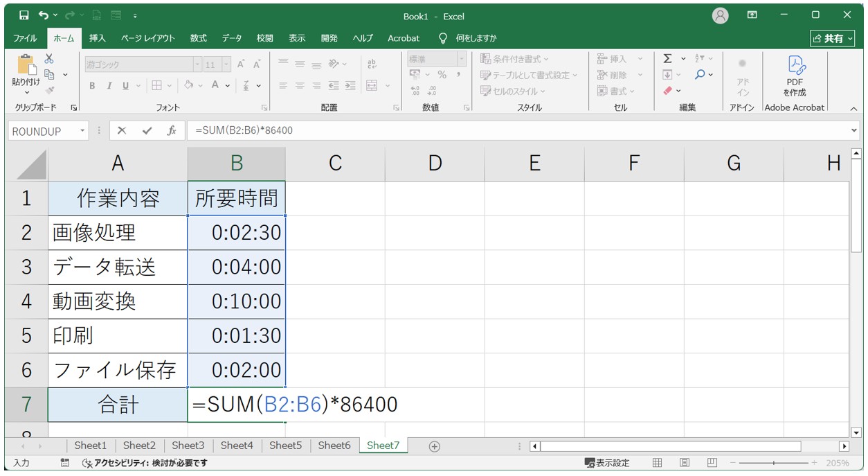Switch to Normal view in status bar

point(658,463)
